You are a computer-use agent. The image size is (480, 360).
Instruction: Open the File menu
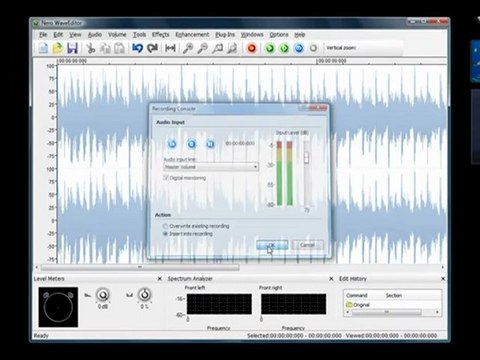tap(43, 34)
